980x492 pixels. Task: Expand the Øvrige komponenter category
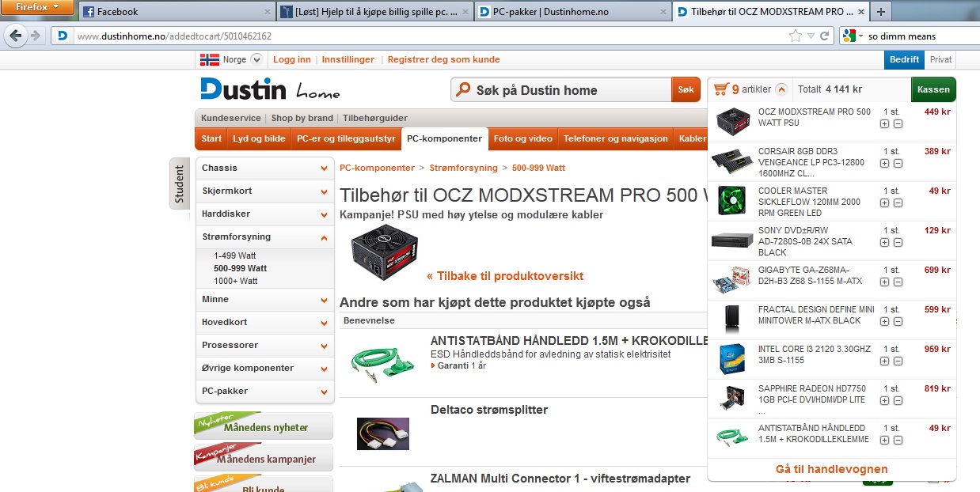click(x=324, y=369)
